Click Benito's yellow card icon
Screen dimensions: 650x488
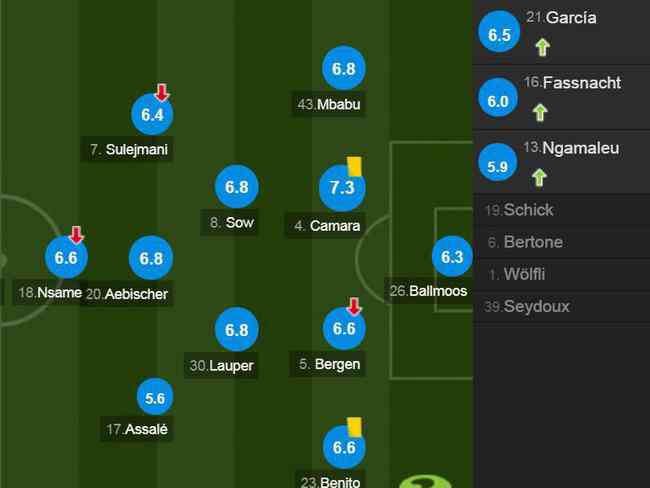(x=354, y=427)
